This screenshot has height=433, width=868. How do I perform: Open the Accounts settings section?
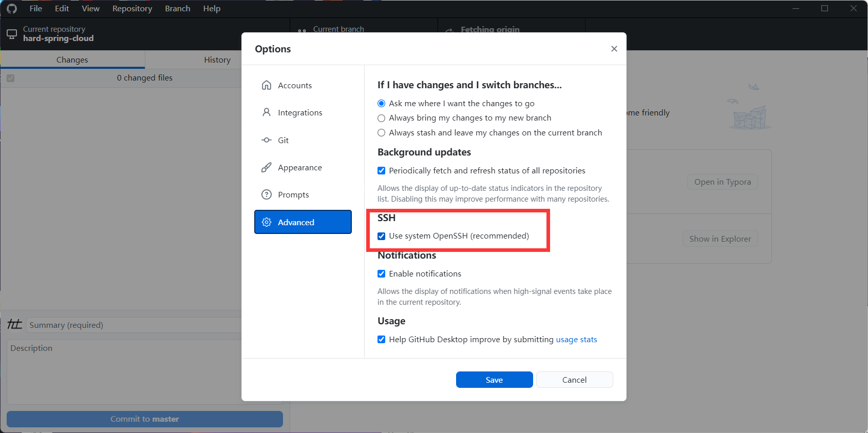click(303, 85)
